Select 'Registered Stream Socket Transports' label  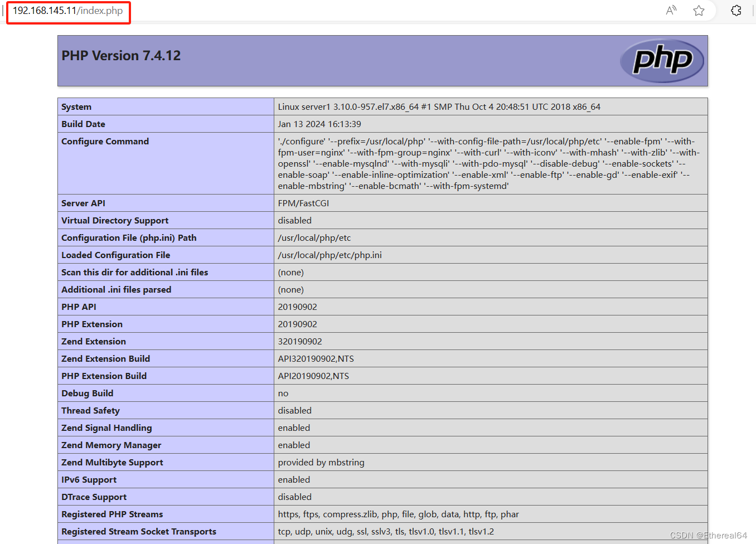(139, 532)
